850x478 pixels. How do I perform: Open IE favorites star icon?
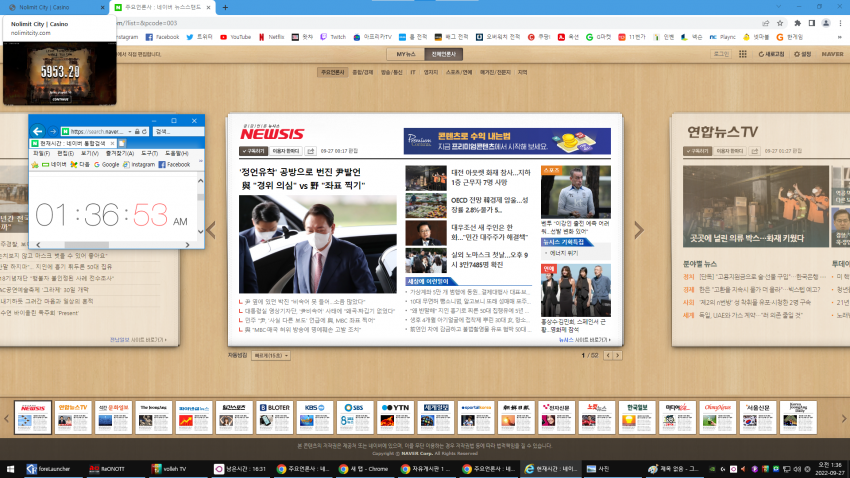[35, 165]
